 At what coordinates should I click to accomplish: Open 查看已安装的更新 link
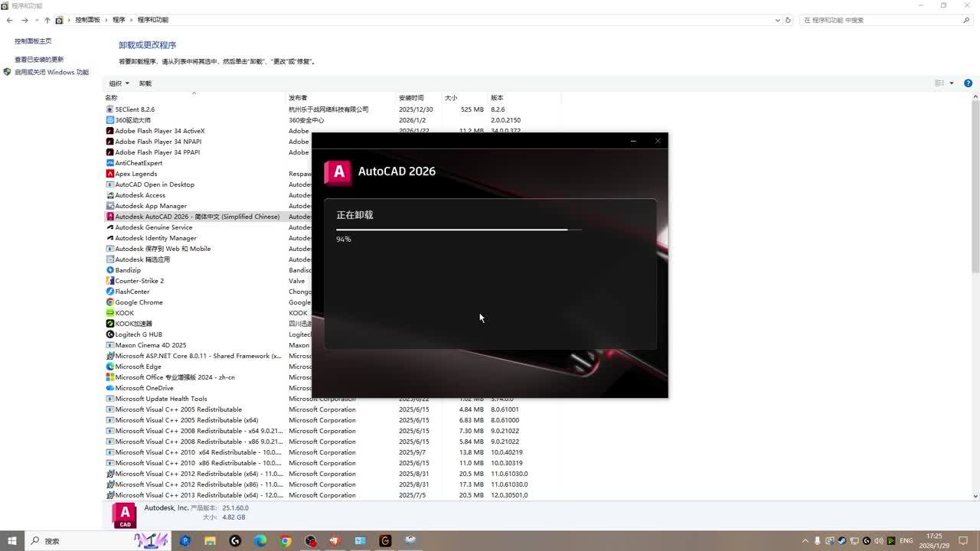39,60
